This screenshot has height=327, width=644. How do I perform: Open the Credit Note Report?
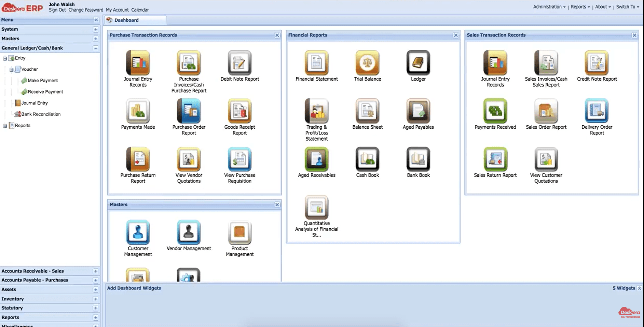click(597, 63)
